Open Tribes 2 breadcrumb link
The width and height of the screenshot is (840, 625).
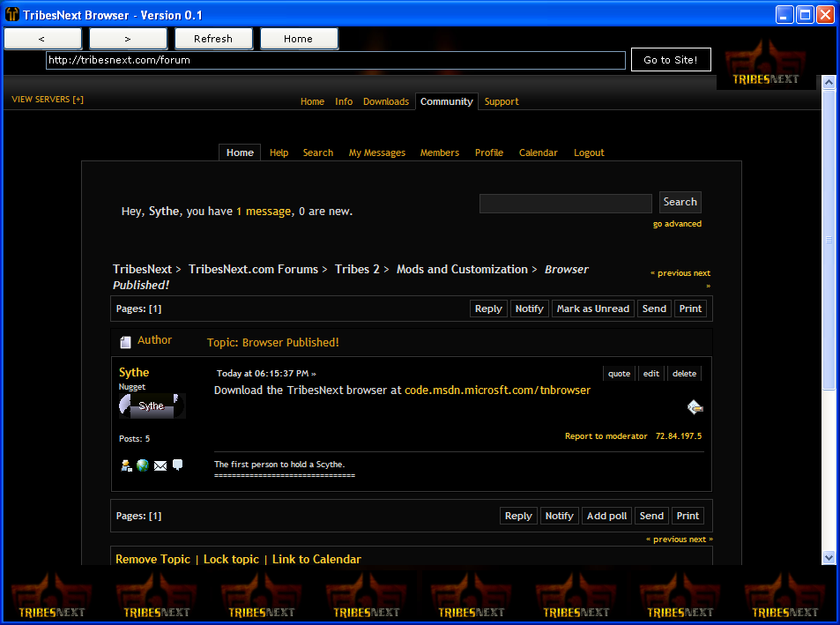[357, 269]
